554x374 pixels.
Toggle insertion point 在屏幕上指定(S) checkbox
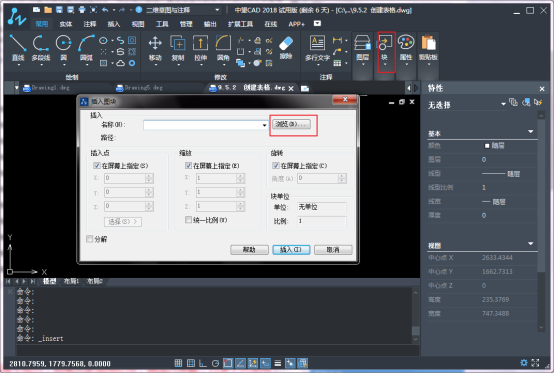tap(97, 165)
